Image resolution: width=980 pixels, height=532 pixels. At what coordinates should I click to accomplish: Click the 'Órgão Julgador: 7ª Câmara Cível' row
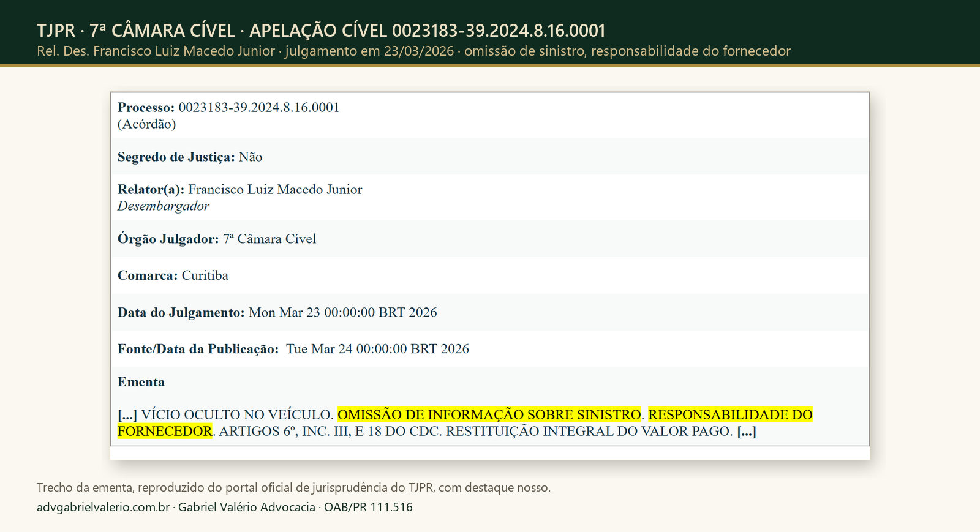[x=489, y=239]
